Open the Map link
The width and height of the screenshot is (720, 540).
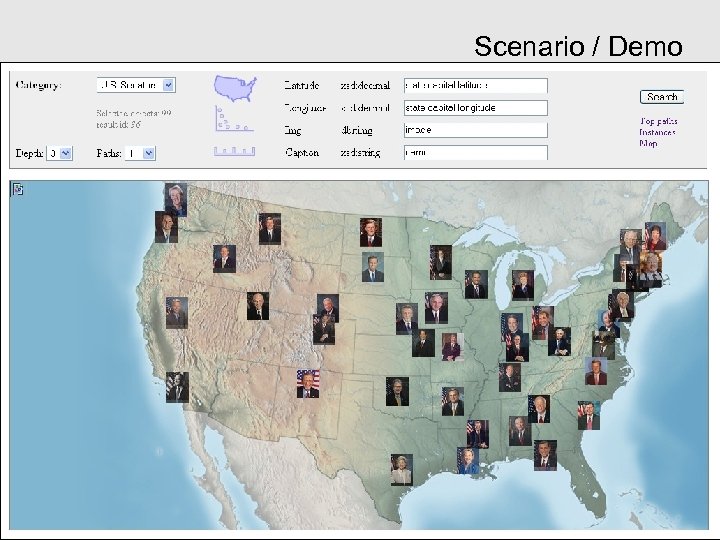(648, 143)
